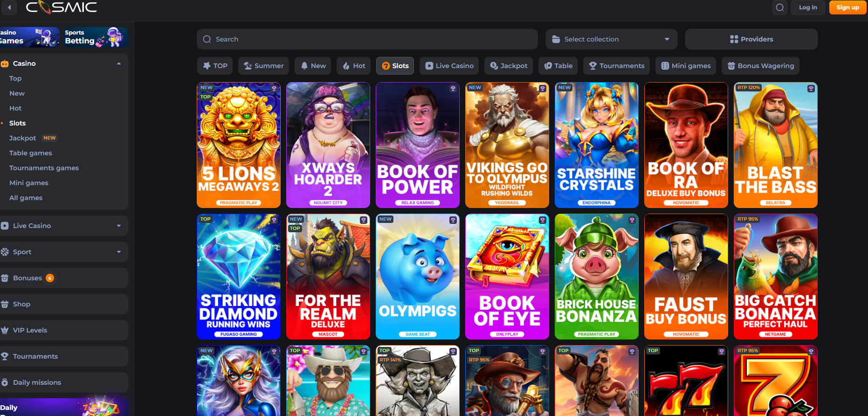
Task: Switch to the Table category tab
Action: [558, 66]
